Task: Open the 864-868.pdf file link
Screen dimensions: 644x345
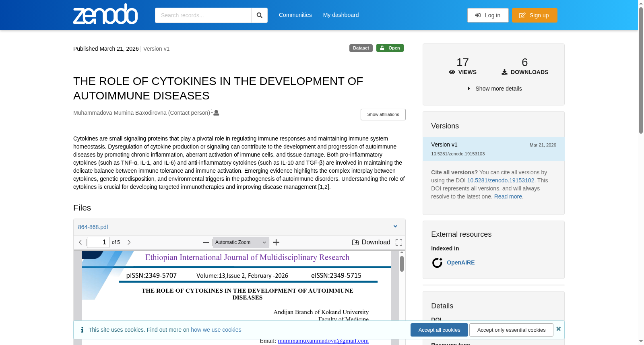Action: tap(93, 227)
